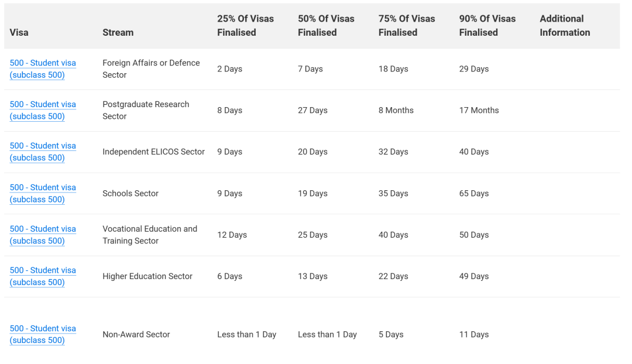The height and width of the screenshot is (364, 632).
Task: Open Student visa link for Higher Education Sector
Action: 43,277
